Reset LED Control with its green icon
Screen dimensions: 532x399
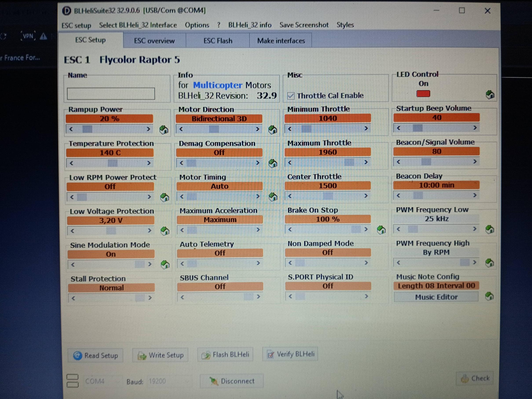tap(490, 95)
